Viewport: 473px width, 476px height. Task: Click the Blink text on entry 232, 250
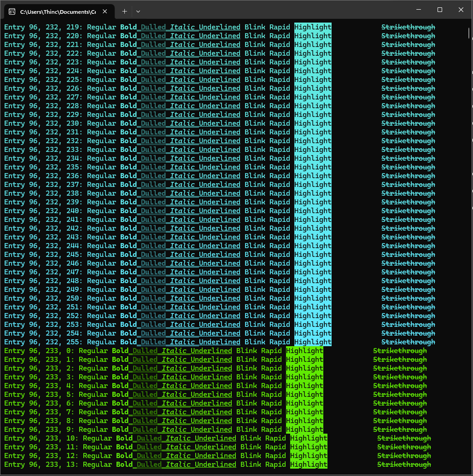pos(255,298)
